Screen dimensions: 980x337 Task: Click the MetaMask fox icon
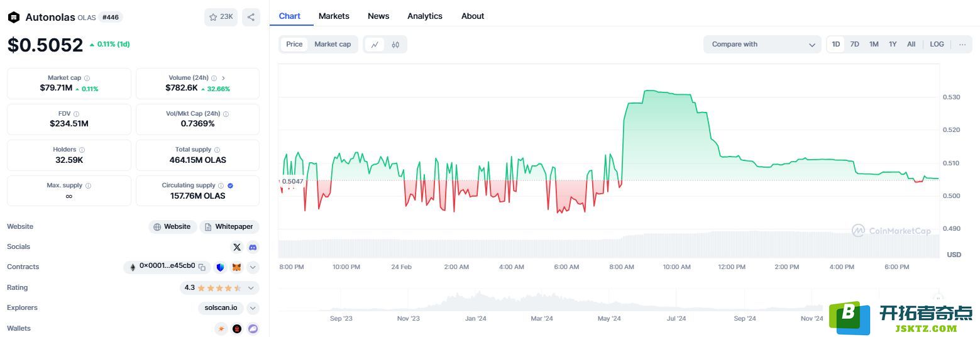(x=237, y=267)
